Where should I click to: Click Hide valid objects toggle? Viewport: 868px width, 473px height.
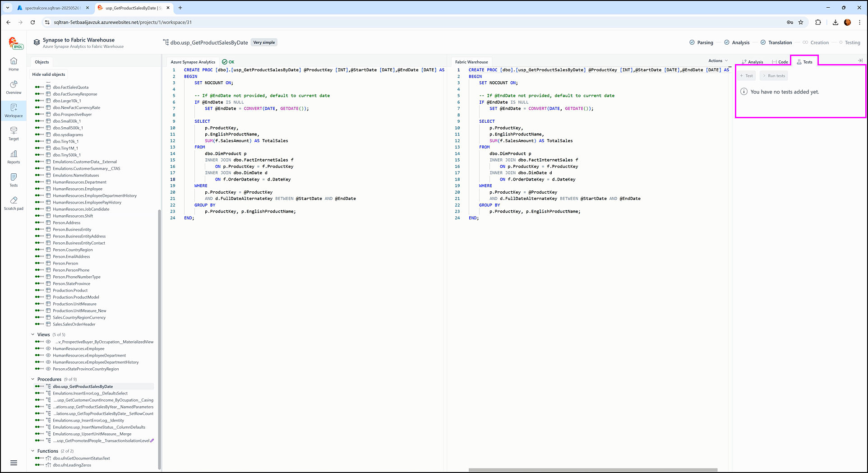click(49, 74)
